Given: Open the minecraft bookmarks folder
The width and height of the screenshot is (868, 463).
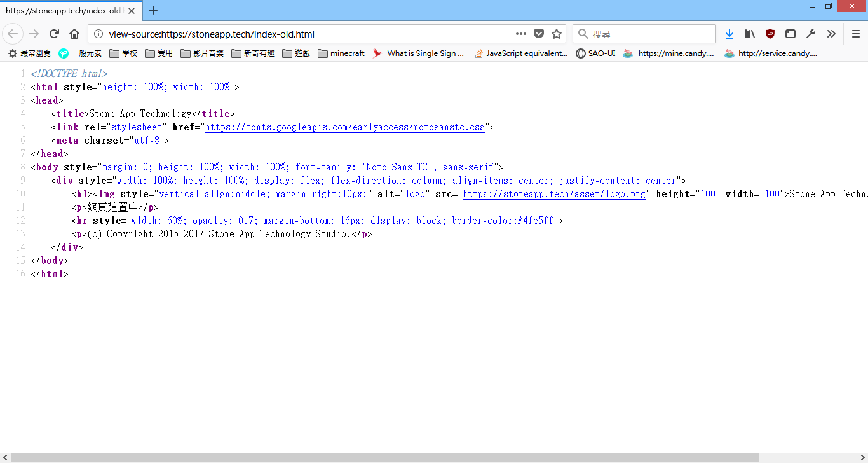Looking at the screenshot, I should (x=341, y=53).
